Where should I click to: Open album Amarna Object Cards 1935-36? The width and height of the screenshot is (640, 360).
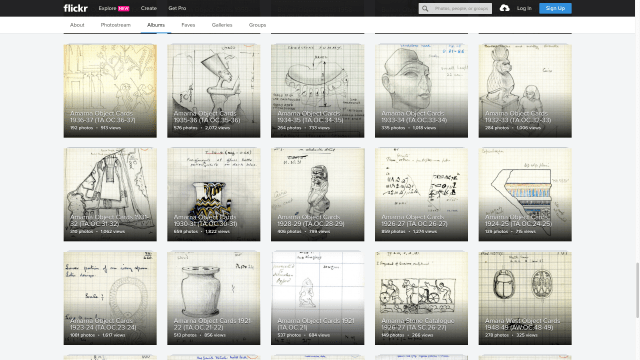(x=213, y=91)
